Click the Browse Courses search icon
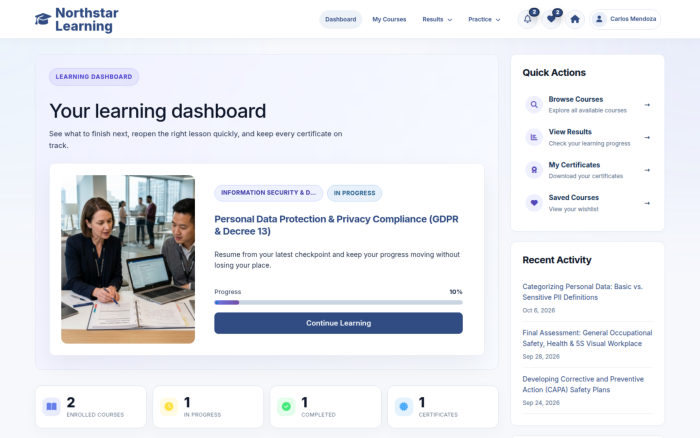Screen dimensions: 700x438 tap(534, 104)
